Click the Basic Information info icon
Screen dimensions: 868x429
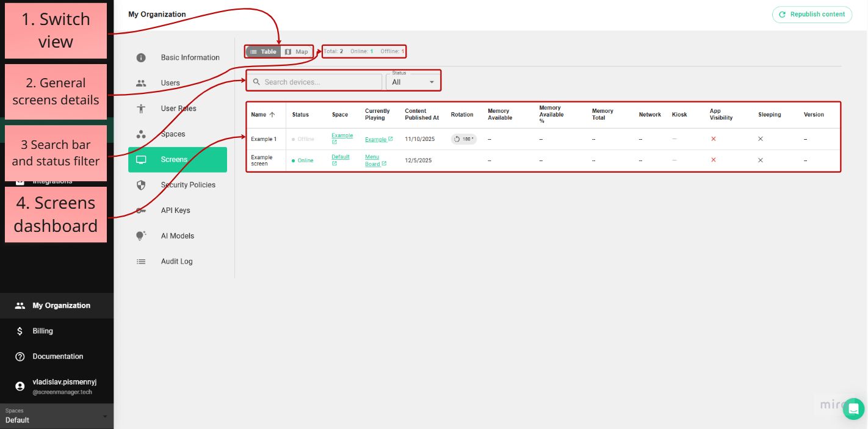(141, 57)
